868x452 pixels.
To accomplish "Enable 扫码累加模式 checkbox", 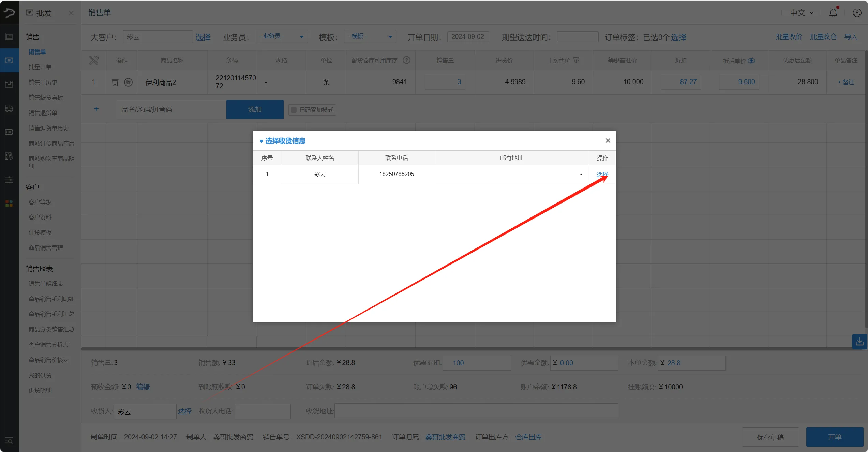I will (294, 110).
